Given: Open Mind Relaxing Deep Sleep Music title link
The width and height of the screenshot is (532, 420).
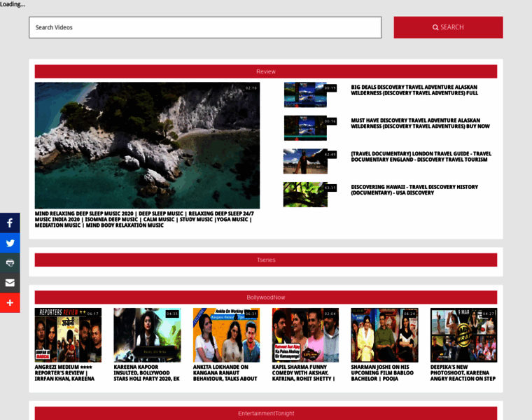Looking at the screenshot, I should point(144,219).
